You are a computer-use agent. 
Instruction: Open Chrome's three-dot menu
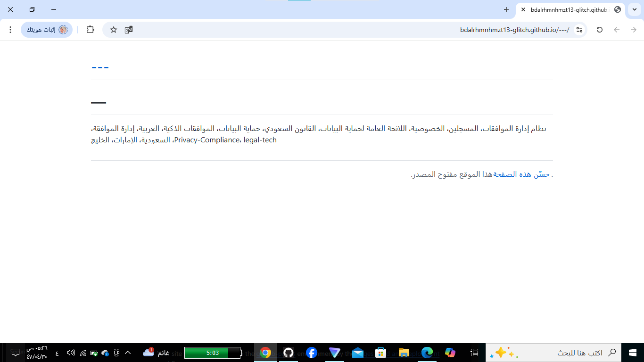tap(10, 29)
